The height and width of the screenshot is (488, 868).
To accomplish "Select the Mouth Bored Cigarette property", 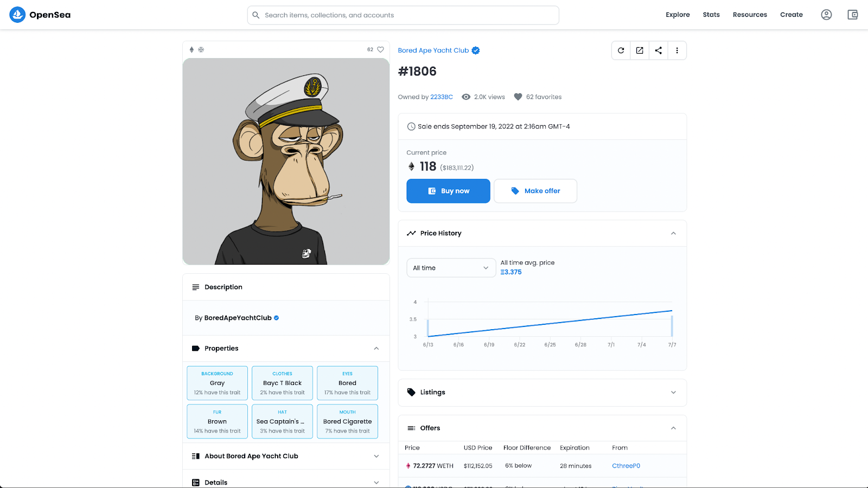I will point(347,421).
